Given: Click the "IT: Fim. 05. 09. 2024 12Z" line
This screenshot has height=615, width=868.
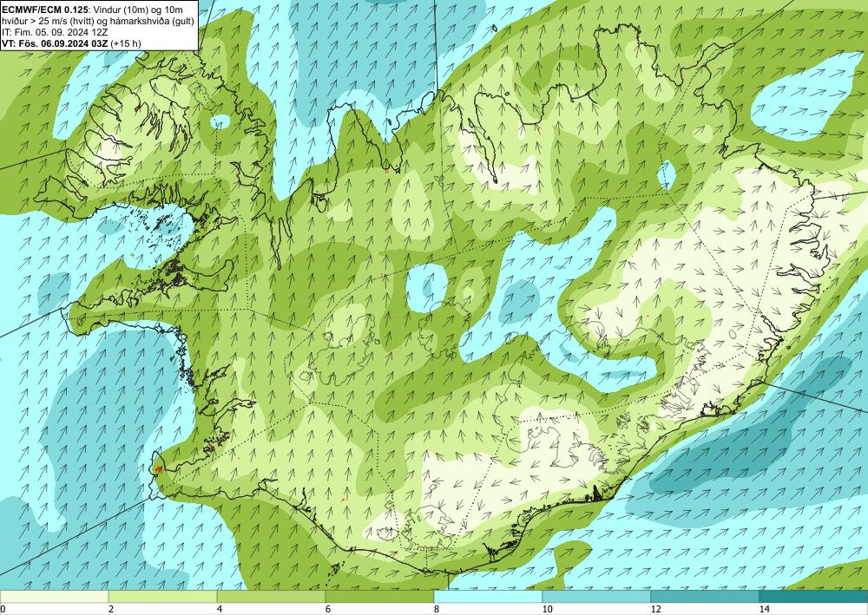Looking at the screenshot, I should tap(55, 31).
